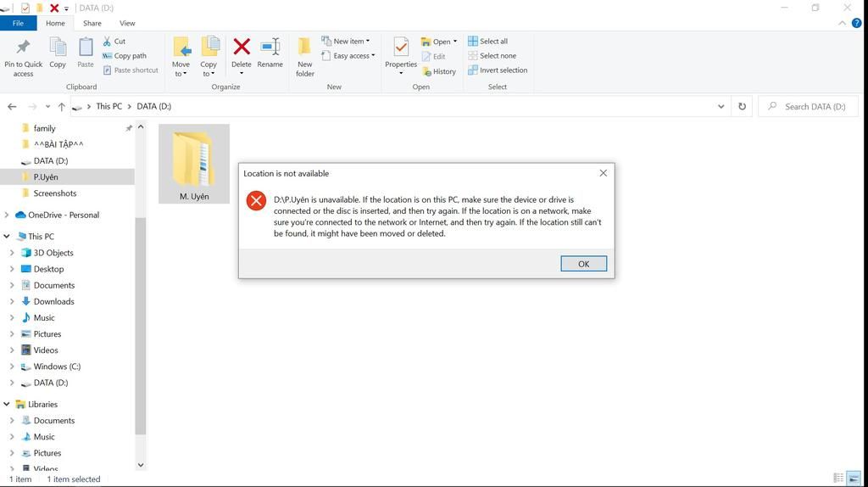Viewport: 868px width, 487px height.
Task: Go up one level with up arrow
Action: (61, 106)
